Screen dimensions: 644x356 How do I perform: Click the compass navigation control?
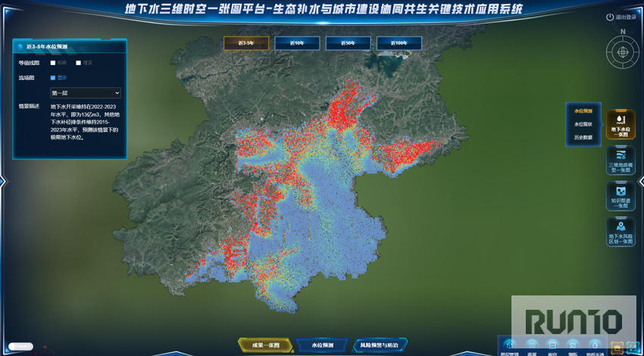point(623,52)
